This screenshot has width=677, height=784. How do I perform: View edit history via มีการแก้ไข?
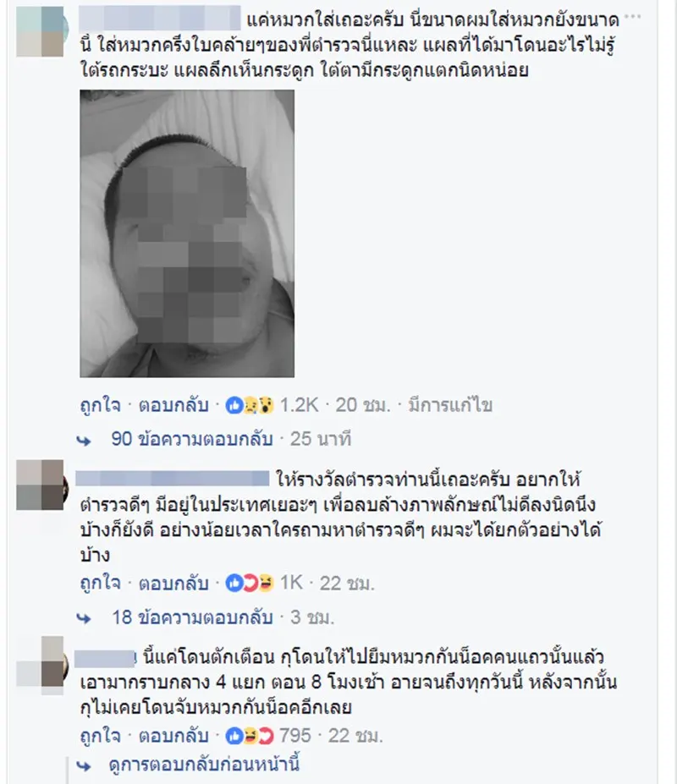[450, 404]
